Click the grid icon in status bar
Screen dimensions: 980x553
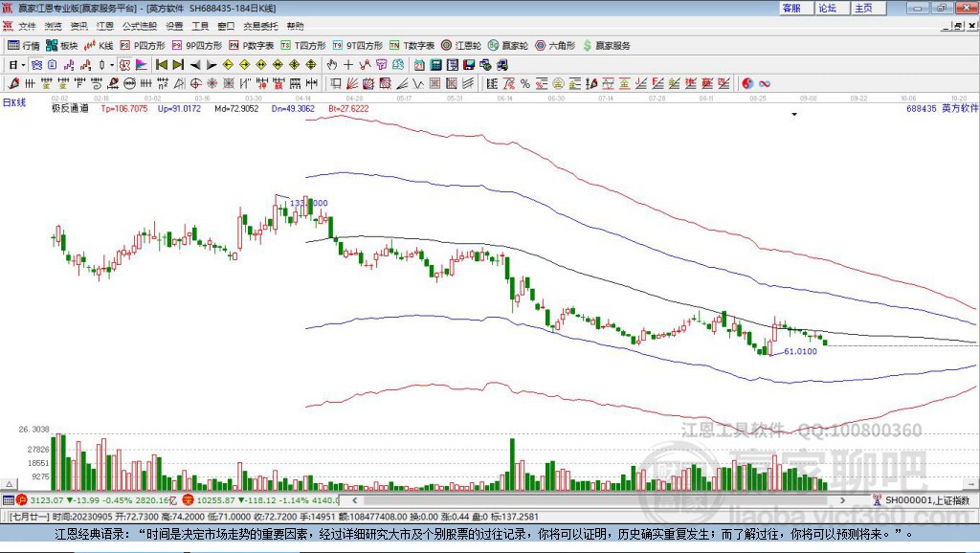8,500
